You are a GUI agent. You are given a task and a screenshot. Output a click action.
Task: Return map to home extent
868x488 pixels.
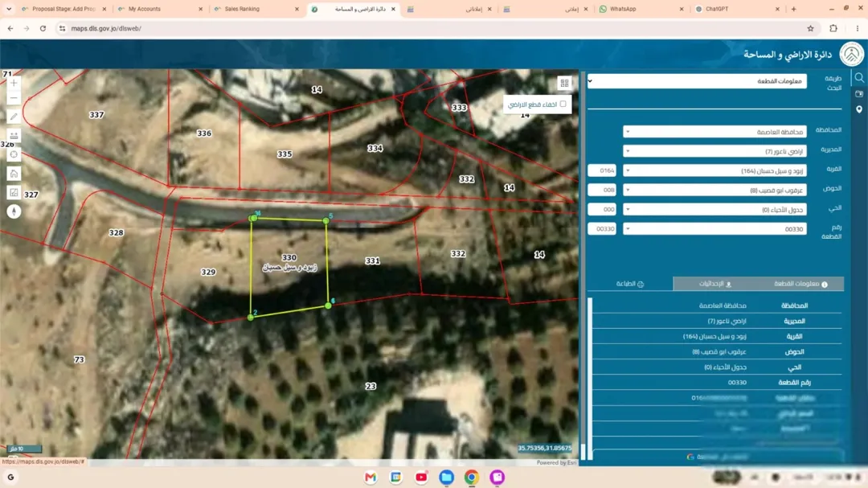click(x=14, y=174)
